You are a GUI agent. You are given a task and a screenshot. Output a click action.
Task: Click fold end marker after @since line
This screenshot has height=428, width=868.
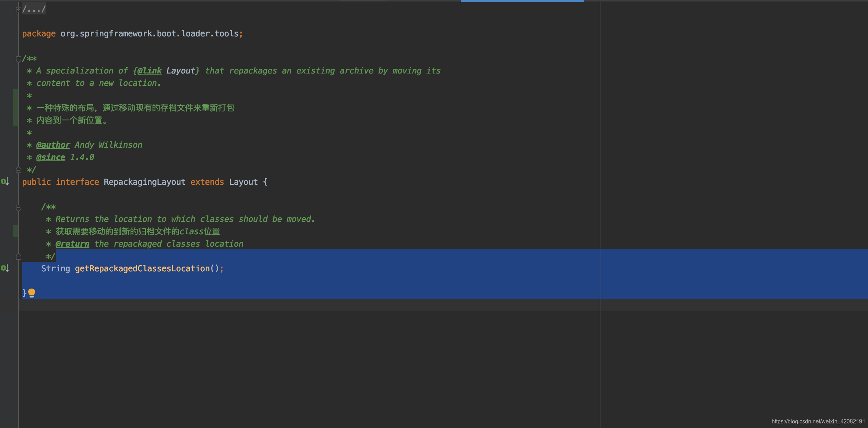(19, 170)
